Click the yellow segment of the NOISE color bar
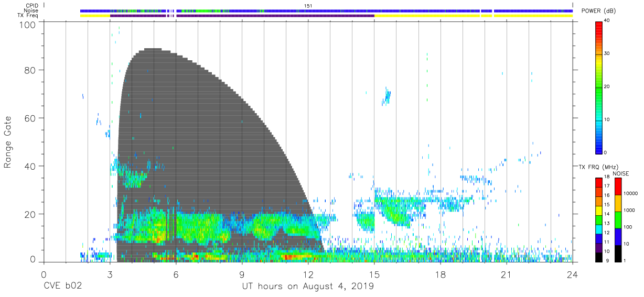 coord(619,203)
